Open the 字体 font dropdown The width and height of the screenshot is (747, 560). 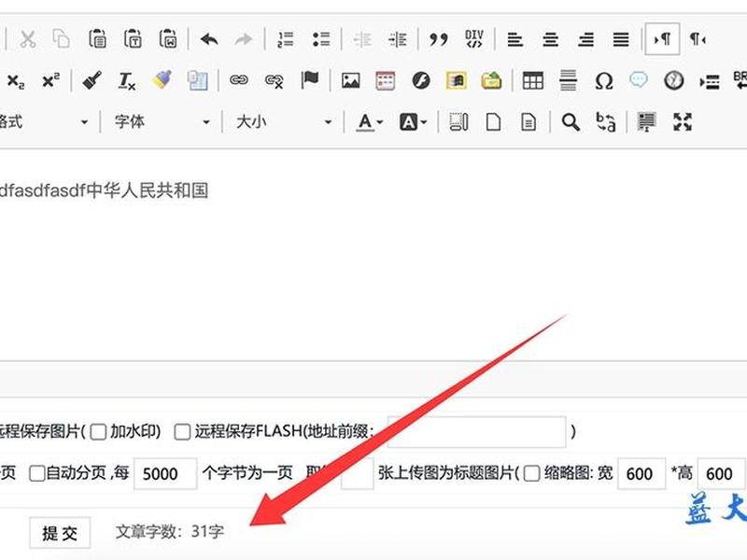coord(162,122)
